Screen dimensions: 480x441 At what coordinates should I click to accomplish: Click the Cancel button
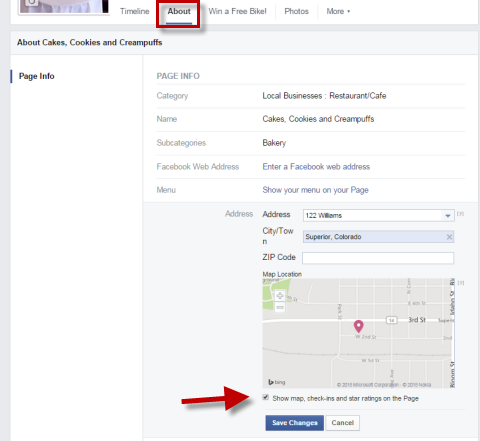[x=343, y=423]
